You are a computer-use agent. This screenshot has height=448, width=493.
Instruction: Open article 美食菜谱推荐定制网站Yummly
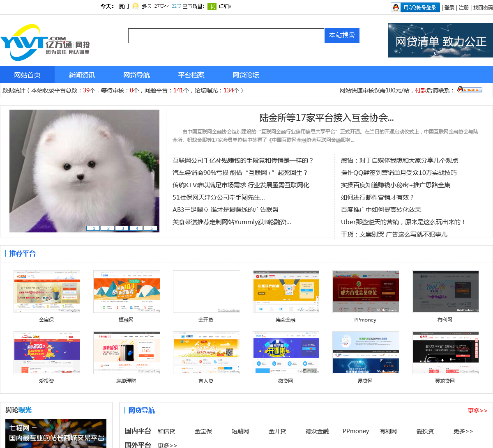click(x=232, y=222)
